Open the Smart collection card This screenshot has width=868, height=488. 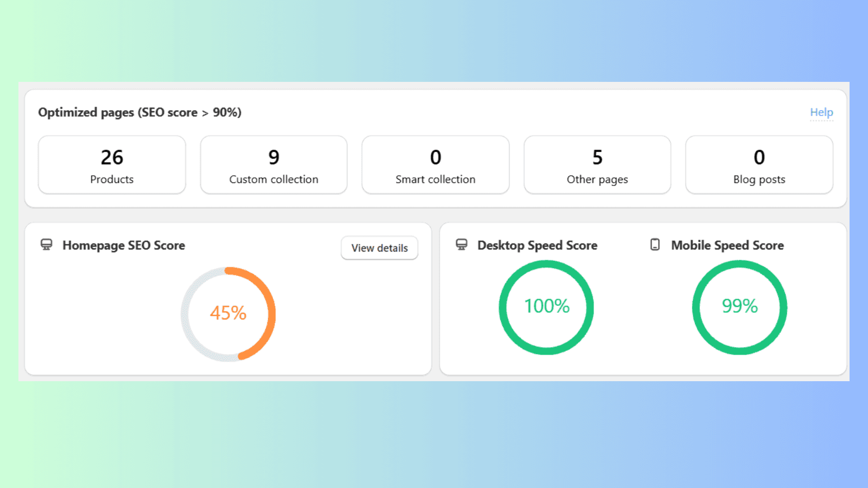click(436, 165)
